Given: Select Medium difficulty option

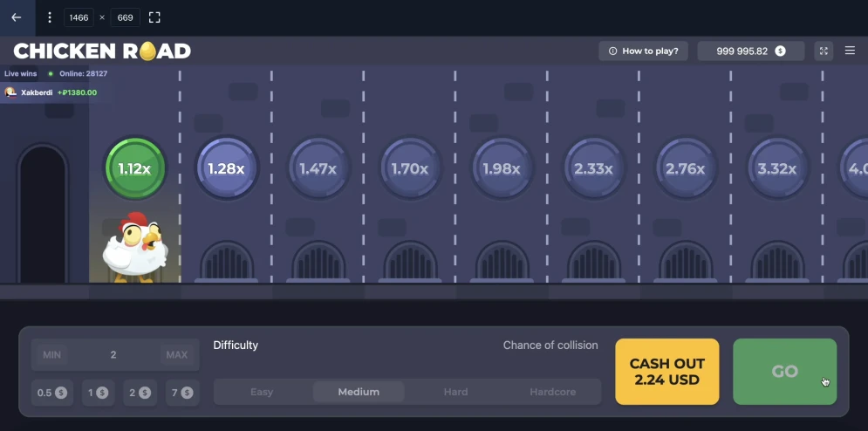Looking at the screenshot, I should coord(359,392).
